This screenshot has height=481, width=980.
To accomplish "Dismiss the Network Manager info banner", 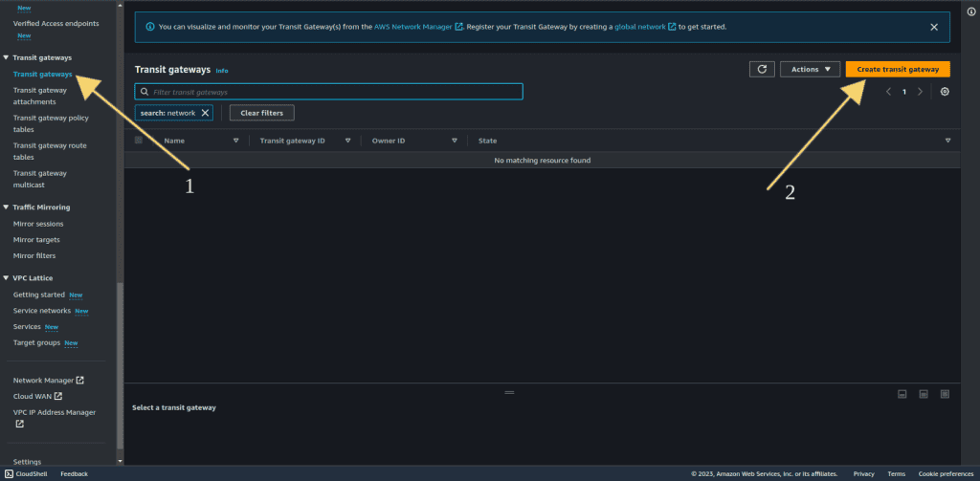I will click(934, 27).
